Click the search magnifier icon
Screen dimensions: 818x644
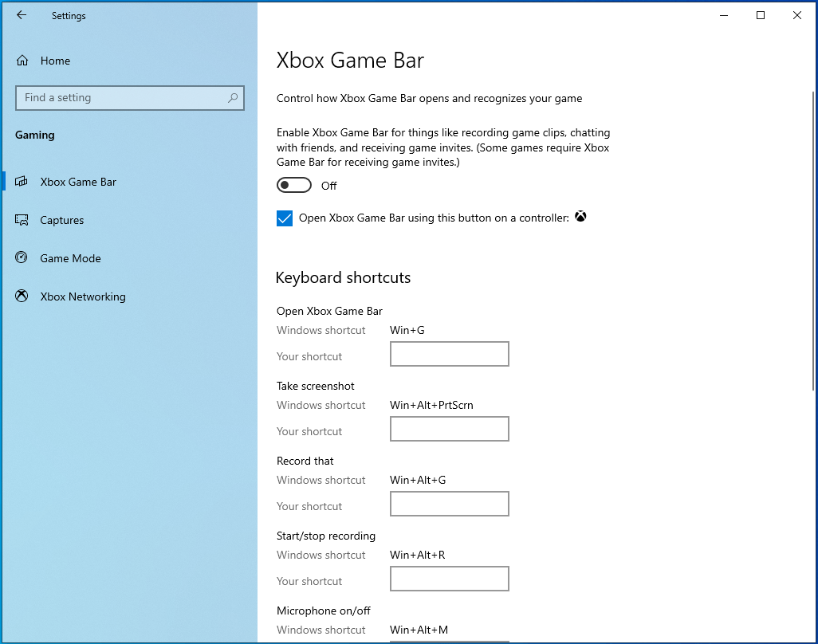pyautogui.click(x=233, y=98)
